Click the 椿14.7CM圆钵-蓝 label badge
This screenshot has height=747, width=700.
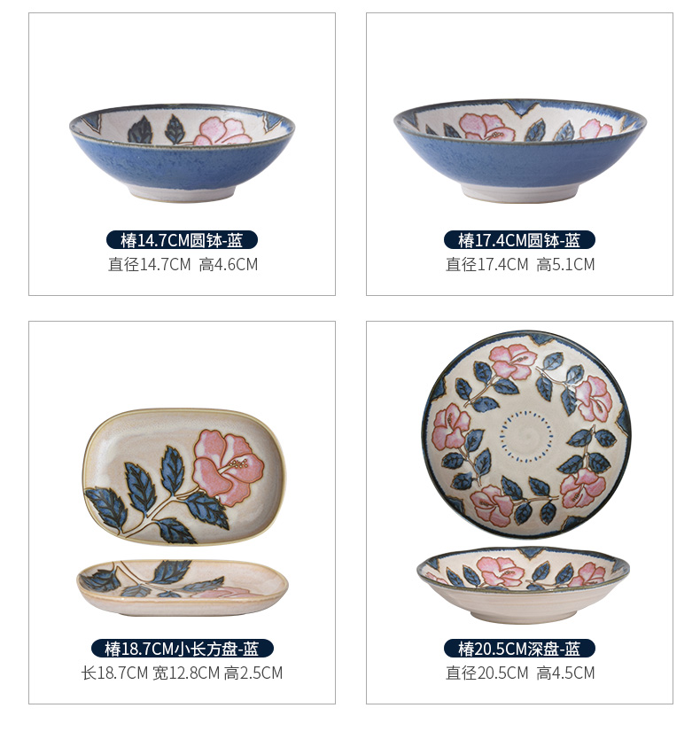point(182,240)
